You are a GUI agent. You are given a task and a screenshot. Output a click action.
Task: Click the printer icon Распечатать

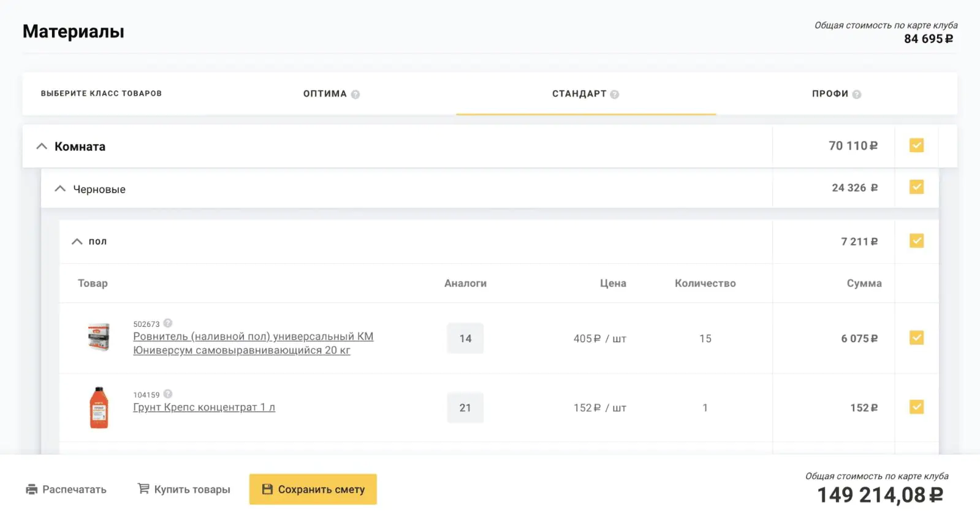(32, 489)
